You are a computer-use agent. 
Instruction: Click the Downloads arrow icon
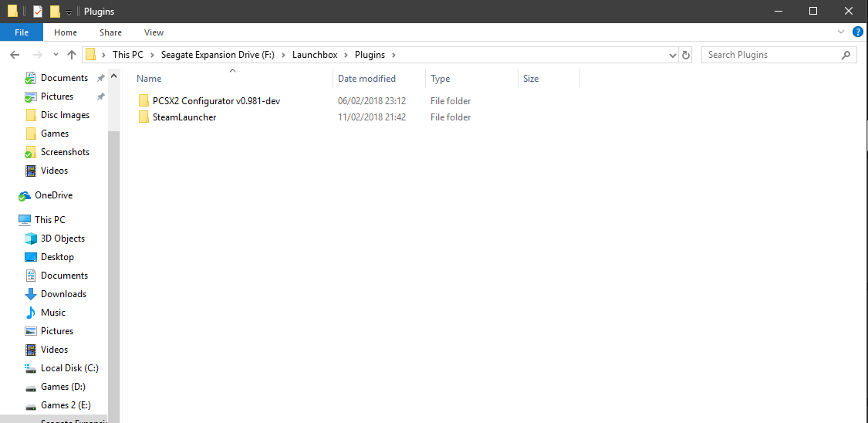pos(31,294)
